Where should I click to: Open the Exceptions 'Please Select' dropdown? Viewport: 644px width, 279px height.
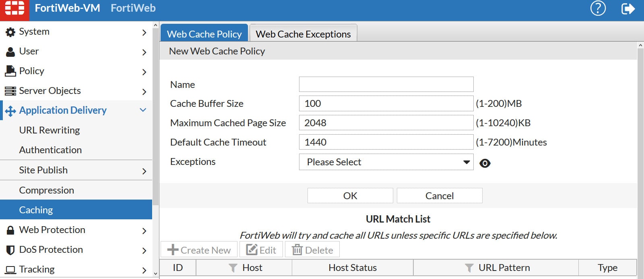click(x=386, y=162)
